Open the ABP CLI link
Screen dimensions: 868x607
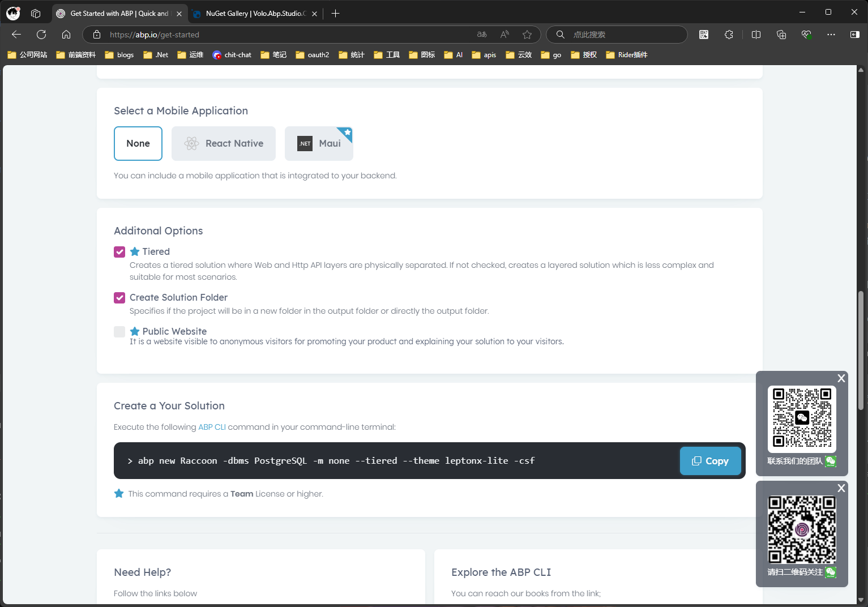tap(212, 427)
